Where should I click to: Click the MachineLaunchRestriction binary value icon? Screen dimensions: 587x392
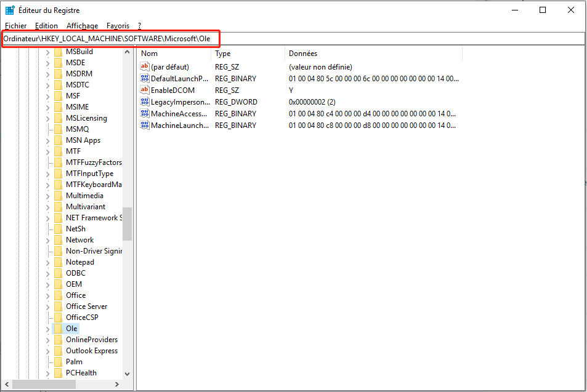(145, 126)
